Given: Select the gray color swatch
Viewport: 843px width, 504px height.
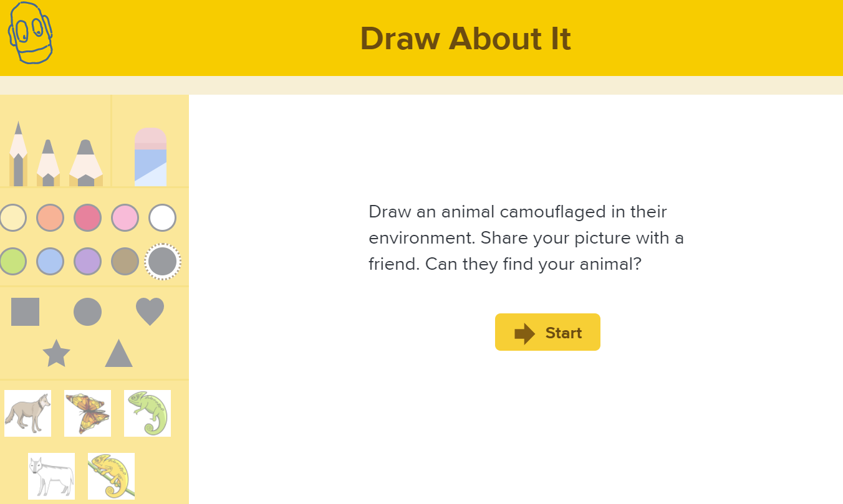Looking at the screenshot, I should coord(163,262).
